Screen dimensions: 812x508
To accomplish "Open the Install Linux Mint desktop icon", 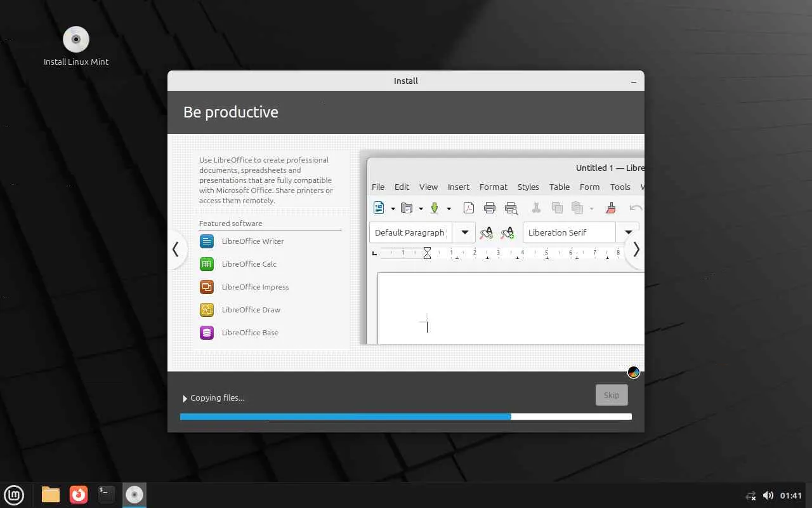I will [x=76, y=46].
